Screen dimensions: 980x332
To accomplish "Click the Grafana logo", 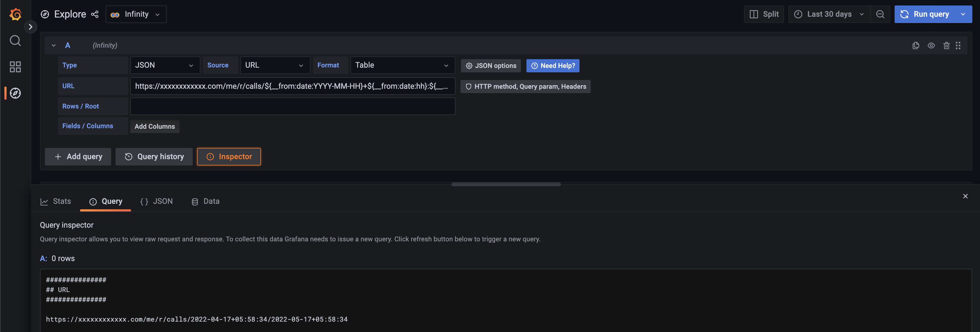I will (15, 15).
